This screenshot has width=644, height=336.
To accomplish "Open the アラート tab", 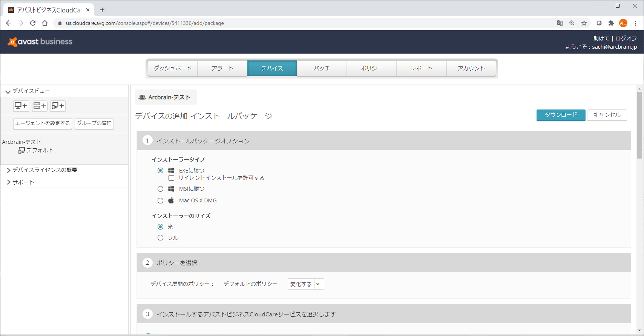I will tap(222, 68).
